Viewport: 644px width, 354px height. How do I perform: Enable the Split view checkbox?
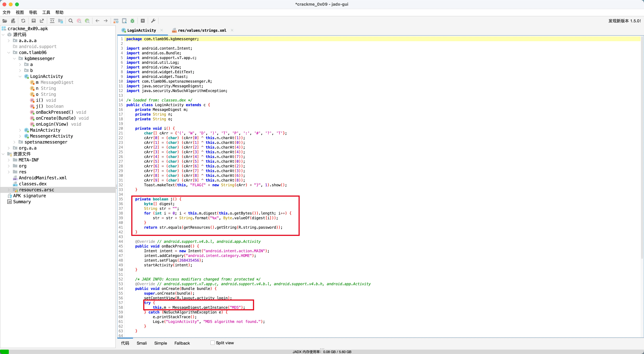click(213, 343)
